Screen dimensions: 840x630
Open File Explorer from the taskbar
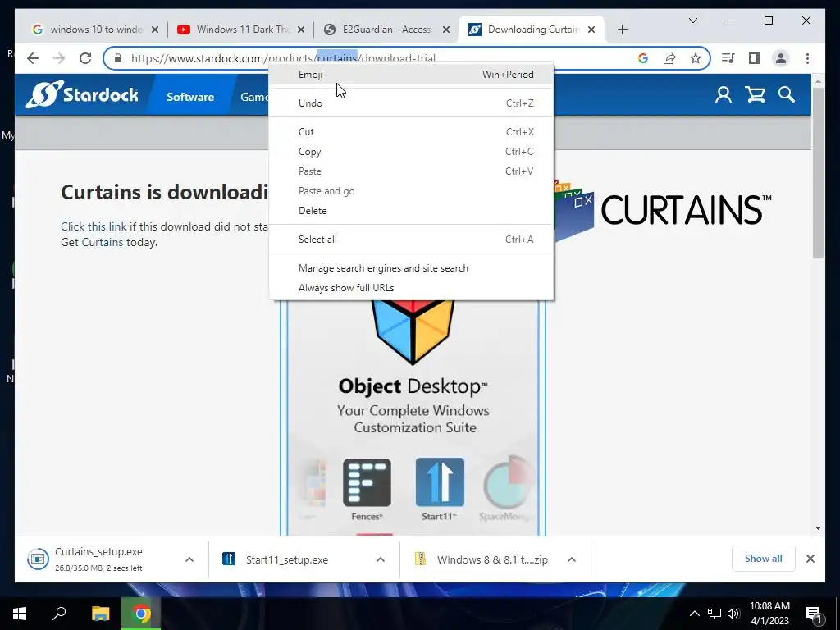[x=100, y=614]
